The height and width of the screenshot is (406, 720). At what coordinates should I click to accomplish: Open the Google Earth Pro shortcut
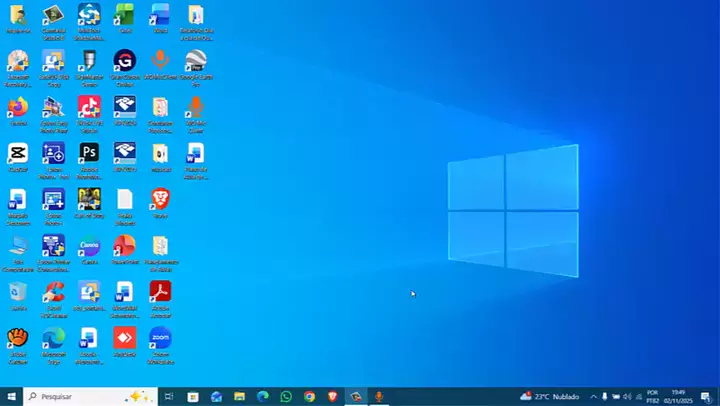click(x=196, y=62)
